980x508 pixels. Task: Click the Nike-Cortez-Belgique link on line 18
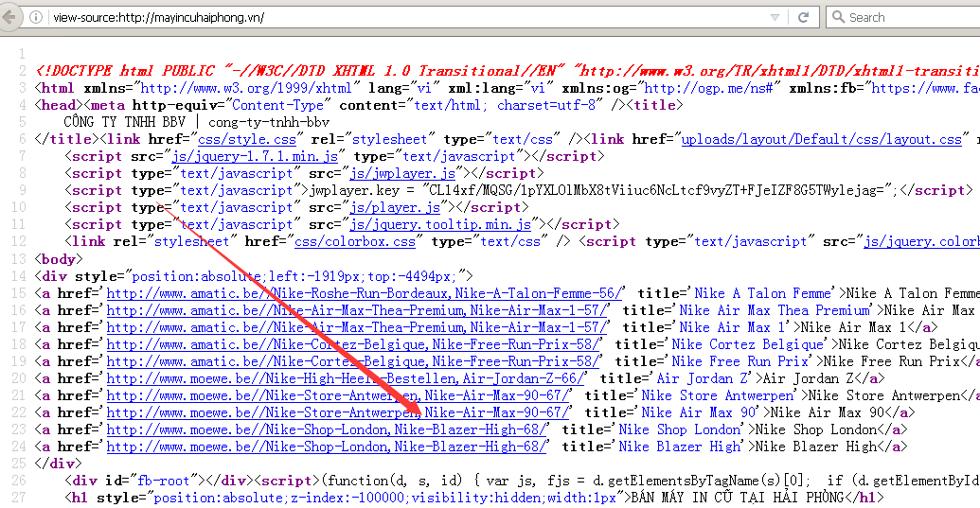tap(354, 344)
